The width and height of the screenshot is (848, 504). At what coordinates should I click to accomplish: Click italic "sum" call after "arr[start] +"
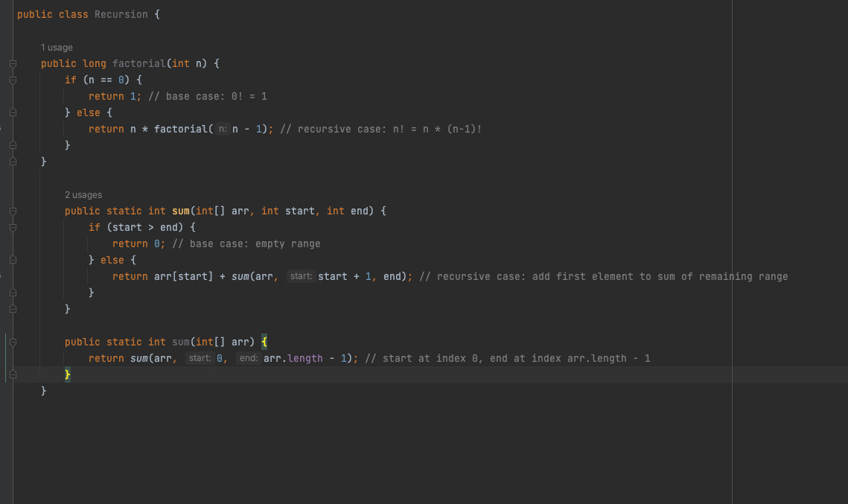coord(240,276)
